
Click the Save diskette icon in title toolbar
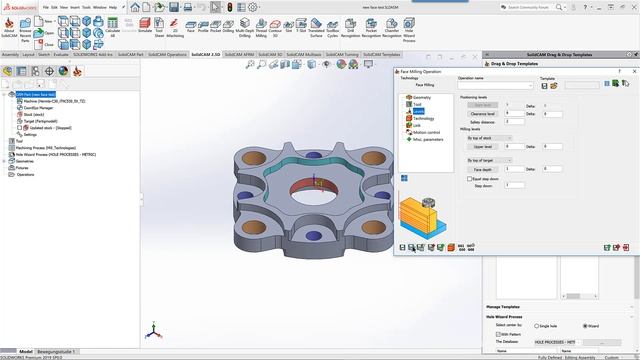pos(174,7)
